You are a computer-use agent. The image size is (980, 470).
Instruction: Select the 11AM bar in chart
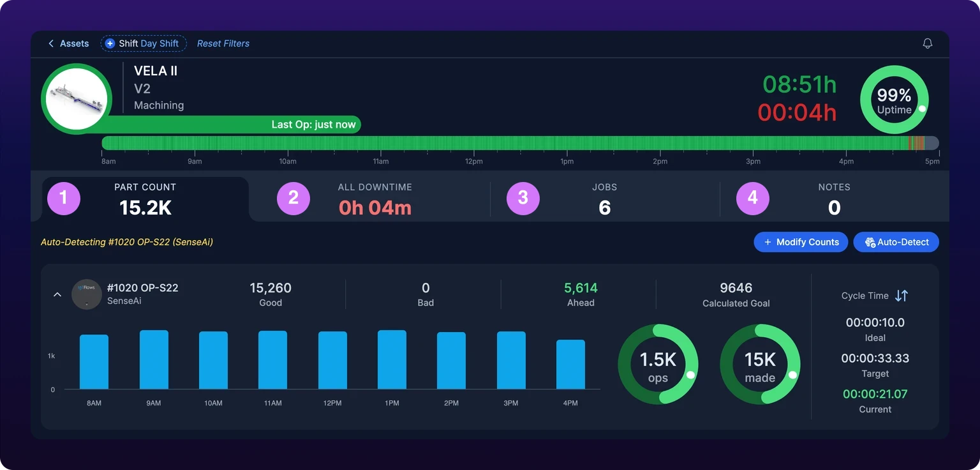click(x=272, y=360)
